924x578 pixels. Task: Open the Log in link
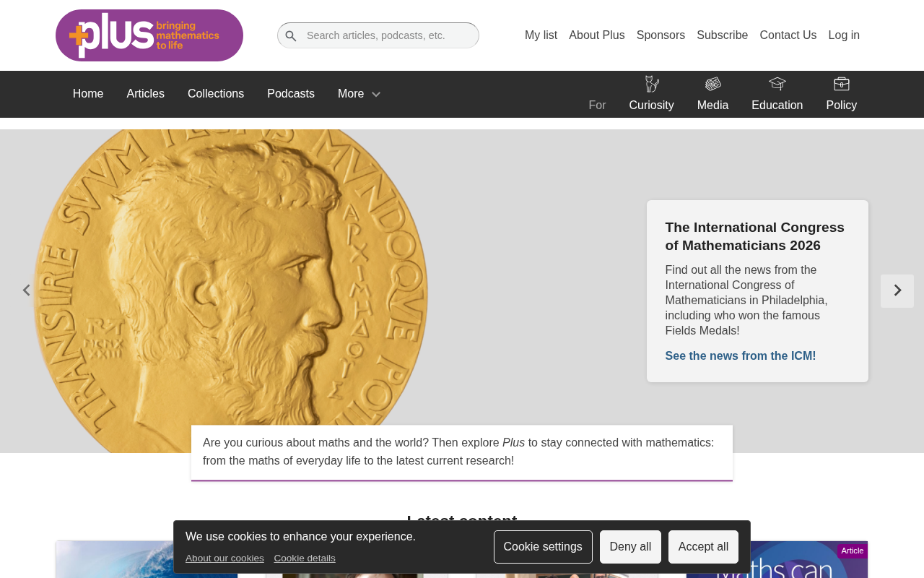[x=844, y=35]
